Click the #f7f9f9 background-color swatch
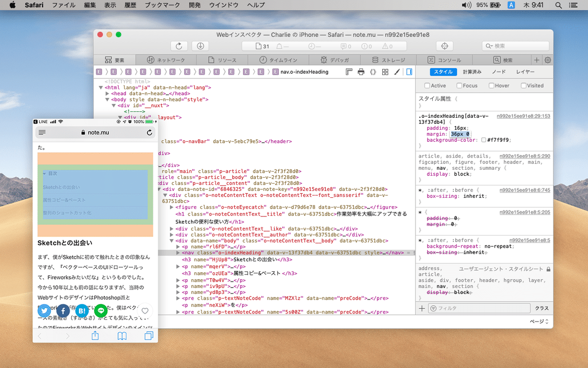The height and width of the screenshot is (368, 588). (x=484, y=140)
